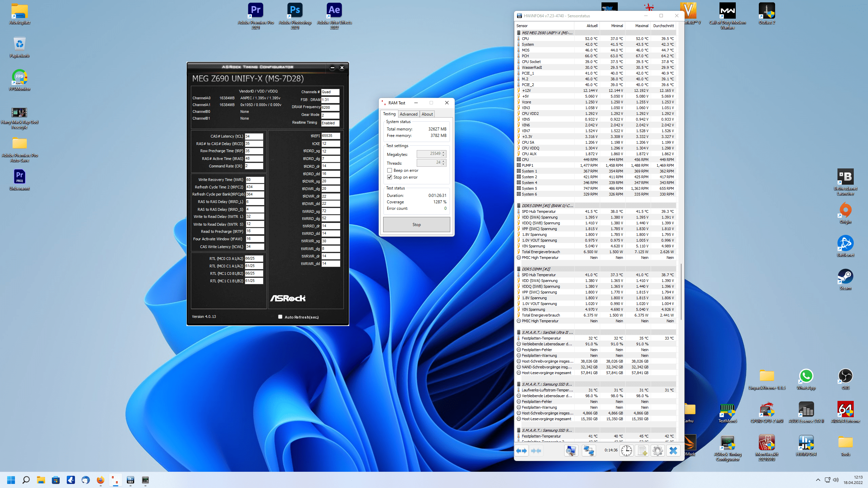This screenshot has width=868, height=488.
Task: Click Sensor column header in HWiNFO
Action: click(x=545, y=26)
